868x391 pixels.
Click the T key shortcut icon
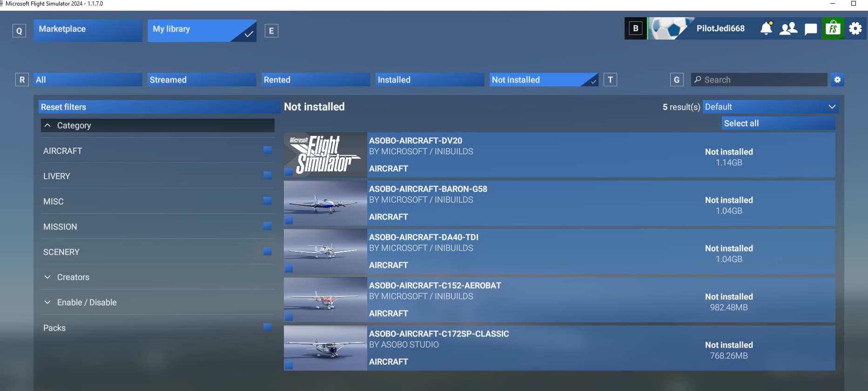(610, 80)
